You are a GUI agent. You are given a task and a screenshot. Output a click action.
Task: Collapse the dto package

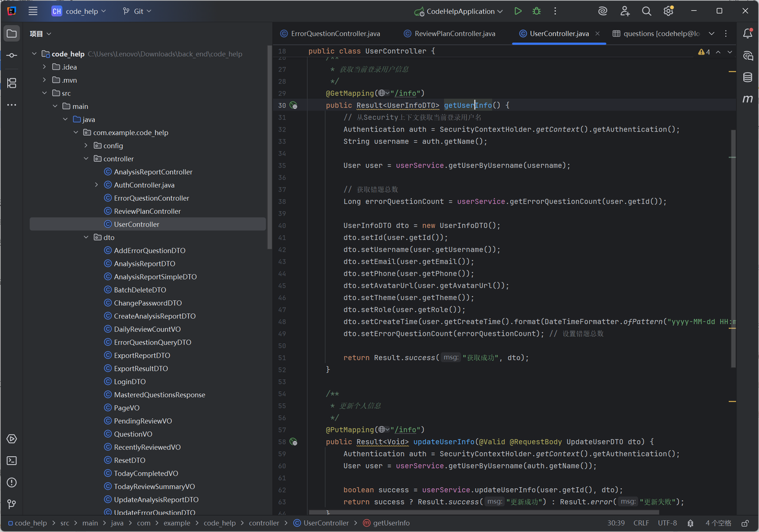86,238
